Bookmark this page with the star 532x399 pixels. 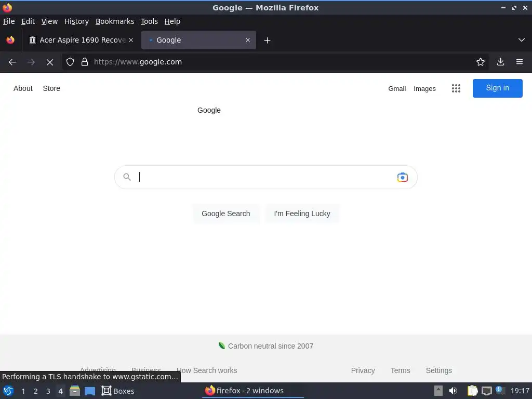(480, 62)
